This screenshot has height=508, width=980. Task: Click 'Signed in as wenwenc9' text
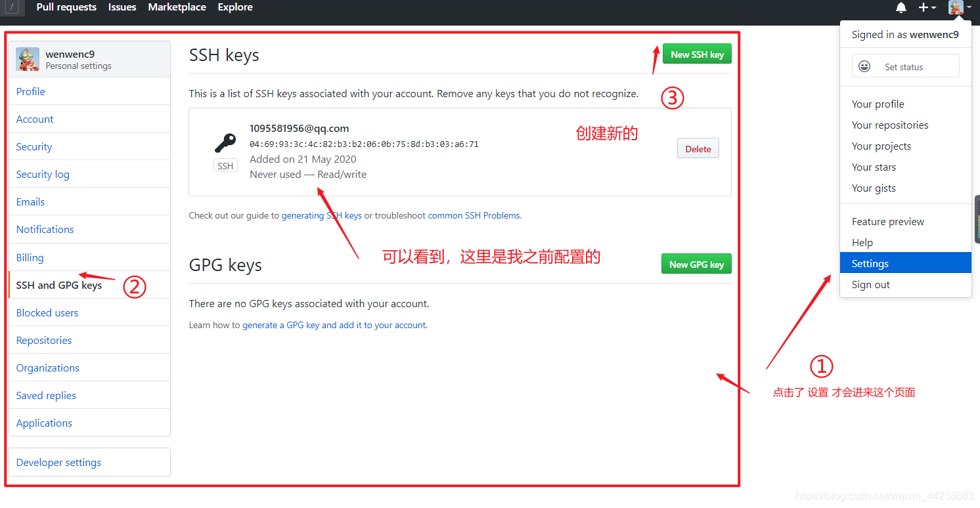tap(905, 35)
